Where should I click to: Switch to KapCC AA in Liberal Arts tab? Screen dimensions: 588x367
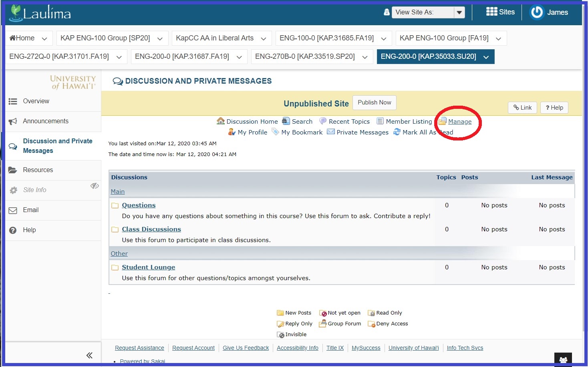[215, 38]
